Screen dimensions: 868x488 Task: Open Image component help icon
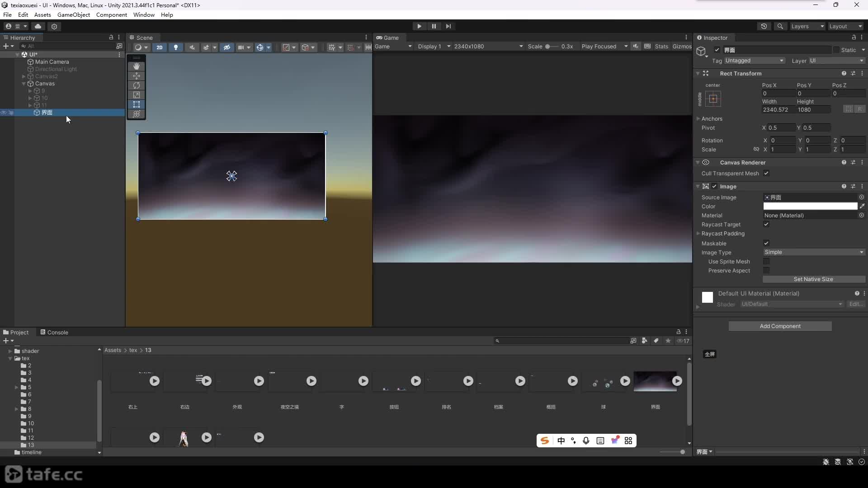click(844, 186)
